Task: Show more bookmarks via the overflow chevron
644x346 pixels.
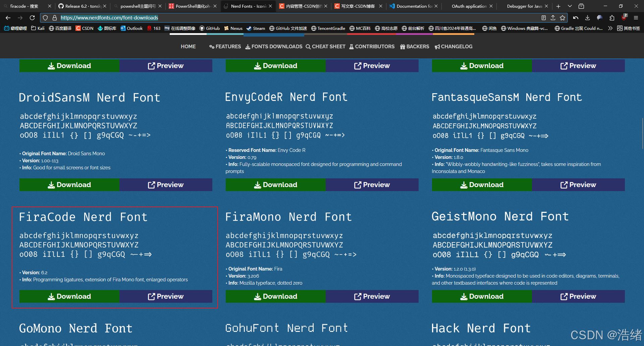Action: (x=610, y=28)
